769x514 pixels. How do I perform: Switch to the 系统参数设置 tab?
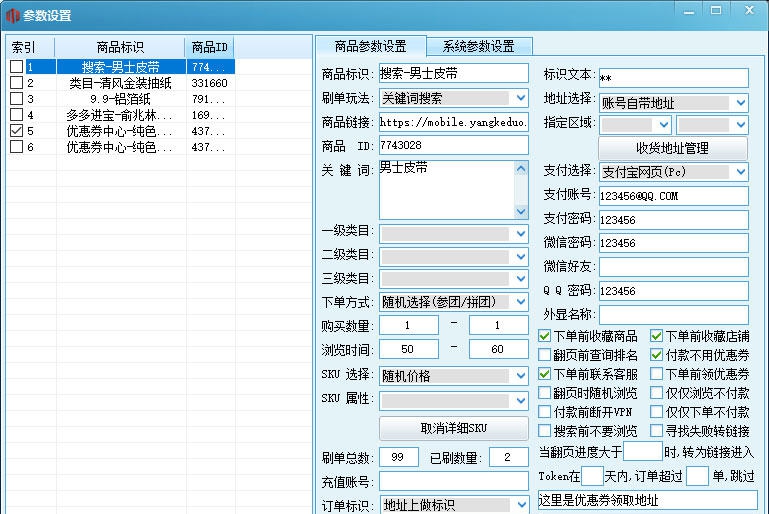point(478,46)
